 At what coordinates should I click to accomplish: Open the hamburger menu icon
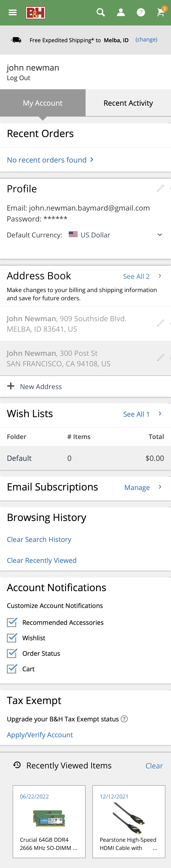tap(12, 12)
